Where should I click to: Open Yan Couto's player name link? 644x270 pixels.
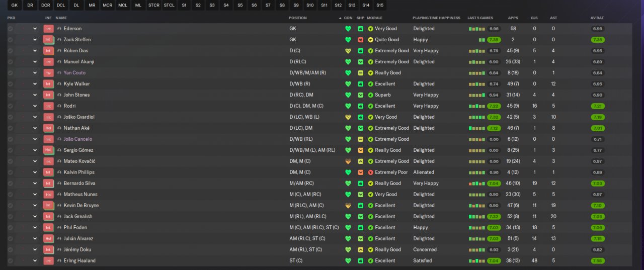point(74,73)
